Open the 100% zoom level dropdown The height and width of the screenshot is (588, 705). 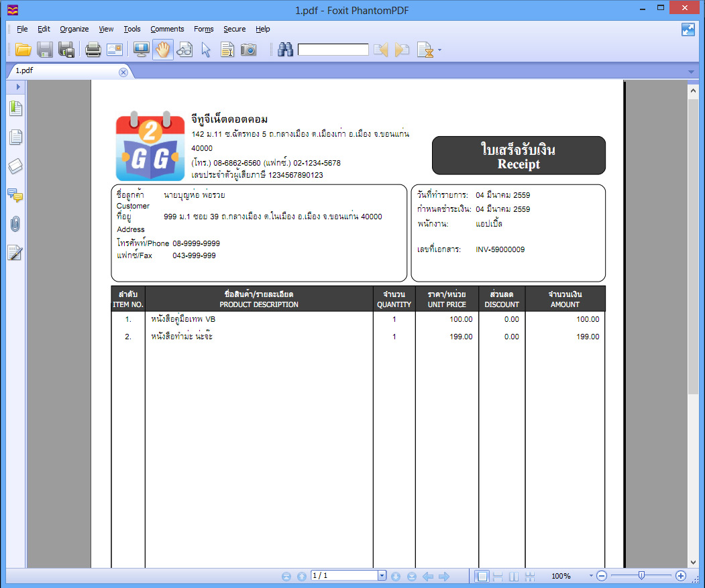point(591,576)
